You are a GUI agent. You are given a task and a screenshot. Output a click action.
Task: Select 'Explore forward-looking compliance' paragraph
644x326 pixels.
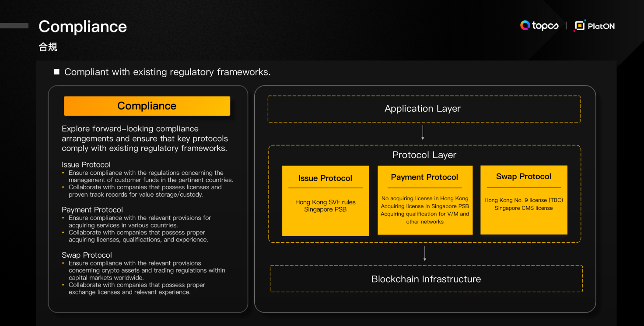[145, 138]
